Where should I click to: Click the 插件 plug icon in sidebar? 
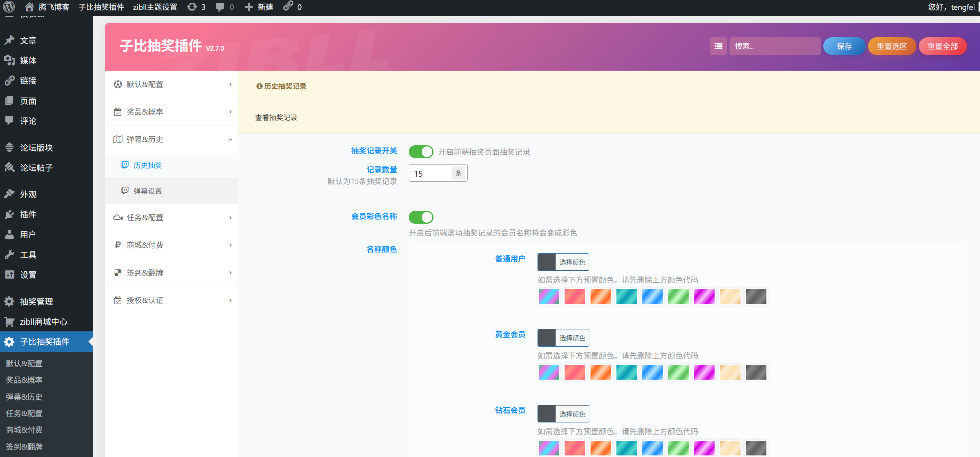point(9,214)
